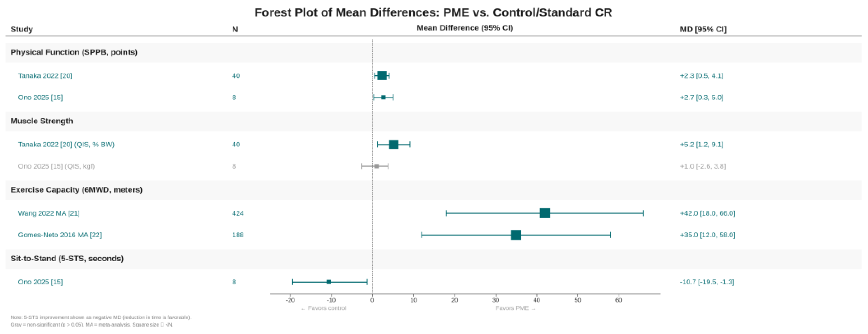
Task: Click the Muscle Strength section header
Action: [x=42, y=121]
